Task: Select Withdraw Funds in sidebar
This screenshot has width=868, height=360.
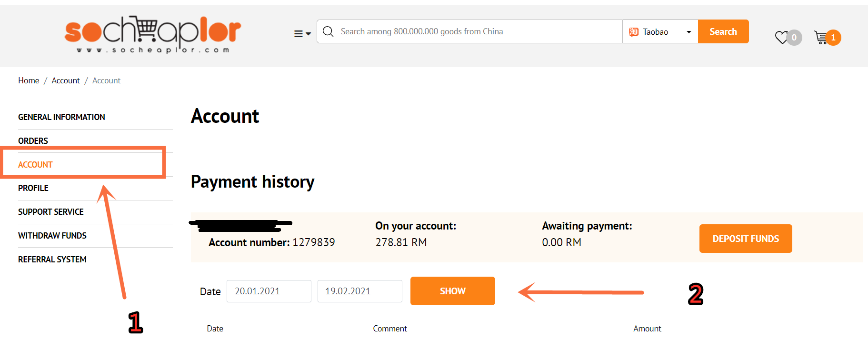Action: tap(52, 236)
